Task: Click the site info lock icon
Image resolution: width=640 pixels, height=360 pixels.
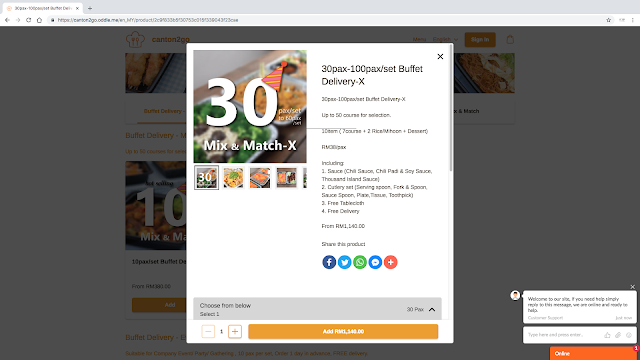Action: pos(52,20)
